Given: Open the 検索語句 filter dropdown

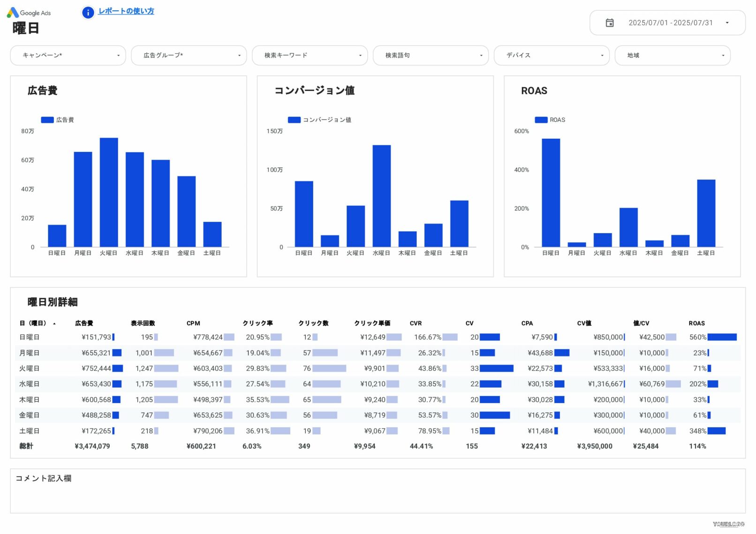Looking at the screenshot, I should coord(431,55).
